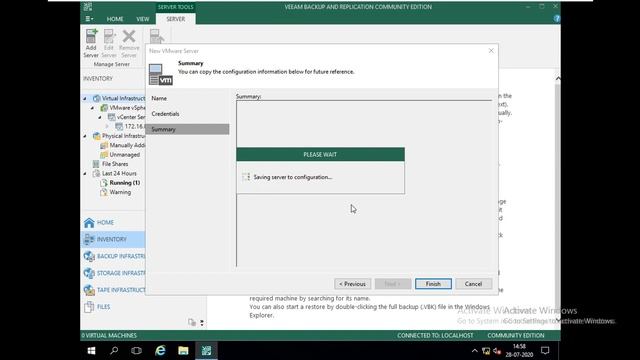640x360 pixels.
Task: Open the network tray icon
Action: (x=486, y=351)
